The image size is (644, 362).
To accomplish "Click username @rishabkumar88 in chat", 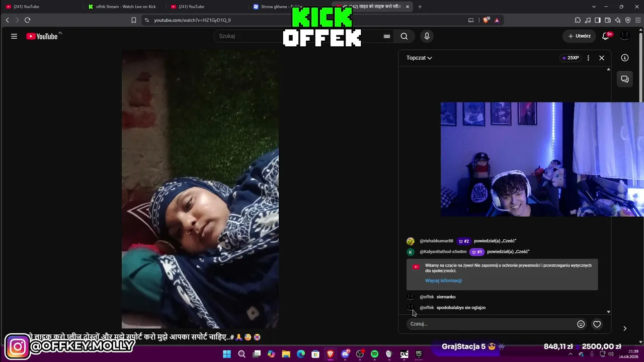I will pos(436,241).
